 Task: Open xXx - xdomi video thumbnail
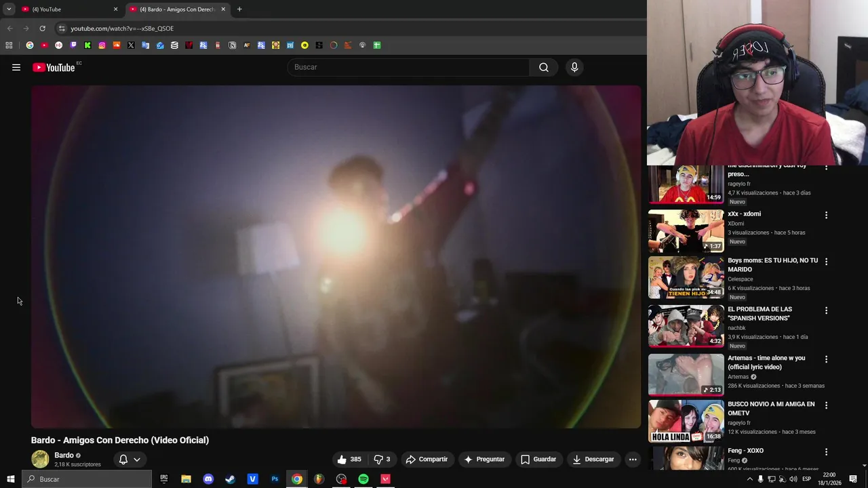tap(686, 231)
